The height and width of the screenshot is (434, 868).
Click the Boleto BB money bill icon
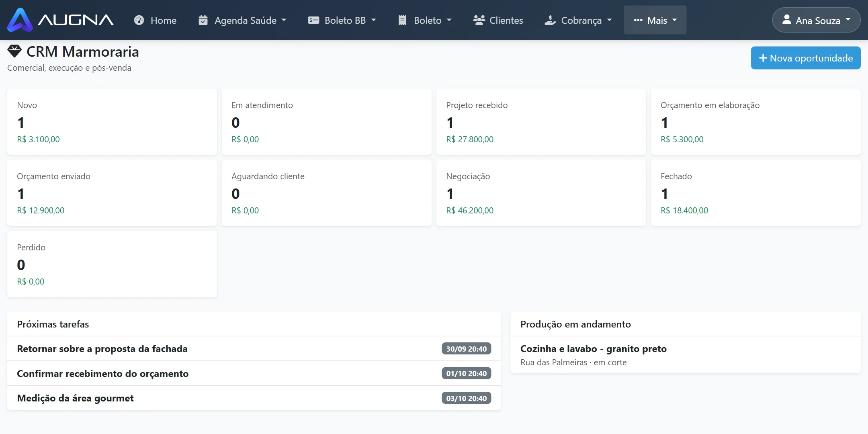coord(313,20)
